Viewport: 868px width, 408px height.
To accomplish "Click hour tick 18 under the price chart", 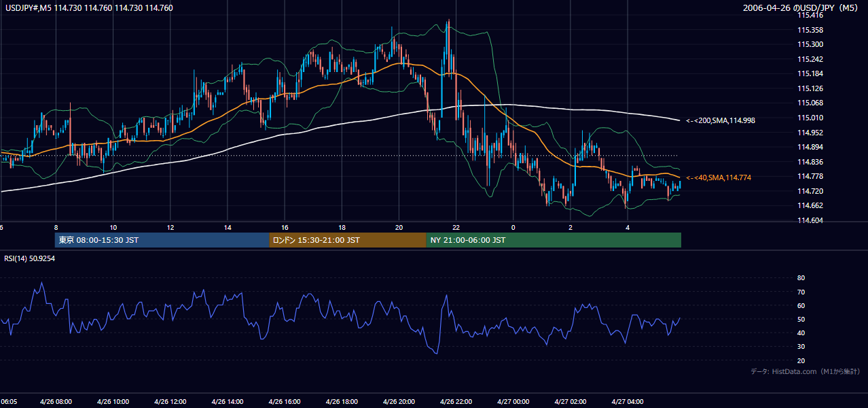I will click(x=342, y=228).
